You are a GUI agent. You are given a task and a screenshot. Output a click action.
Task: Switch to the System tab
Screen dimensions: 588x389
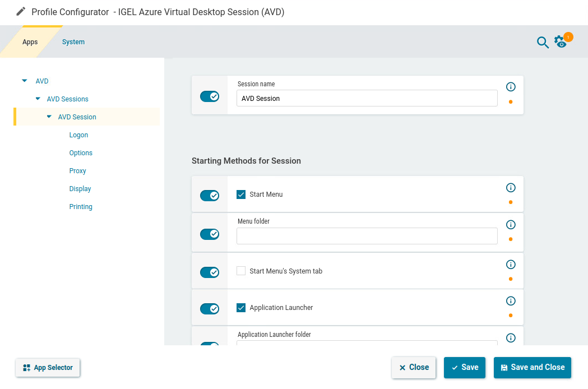73,41
